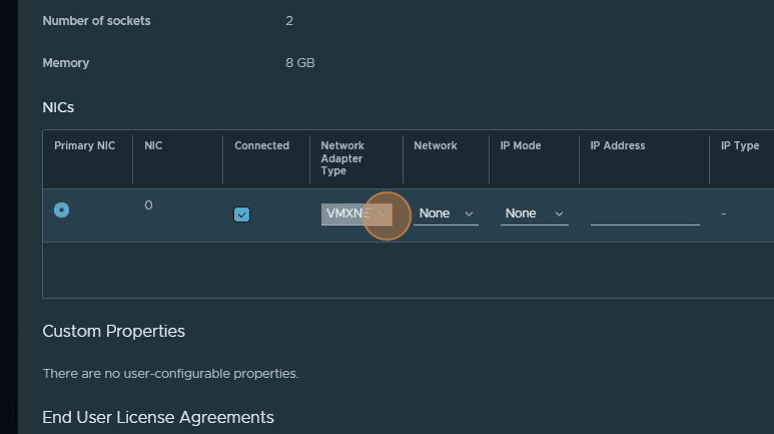Open the IP Mode dropdown showing None
774x434 pixels.
coord(534,214)
